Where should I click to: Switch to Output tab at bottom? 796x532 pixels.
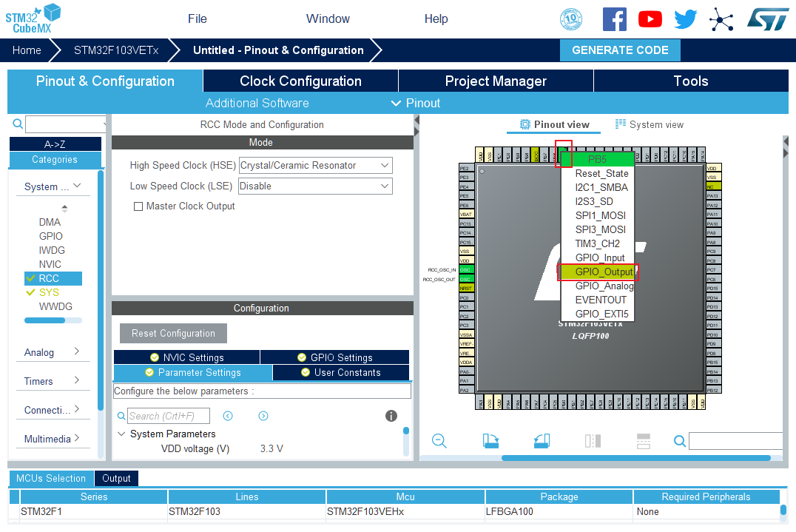click(x=116, y=478)
